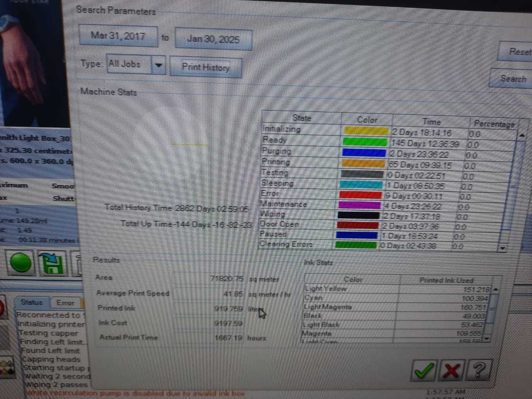532x399 pixels.
Task: Open the Type dropdown arrow
Action: (x=158, y=65)
